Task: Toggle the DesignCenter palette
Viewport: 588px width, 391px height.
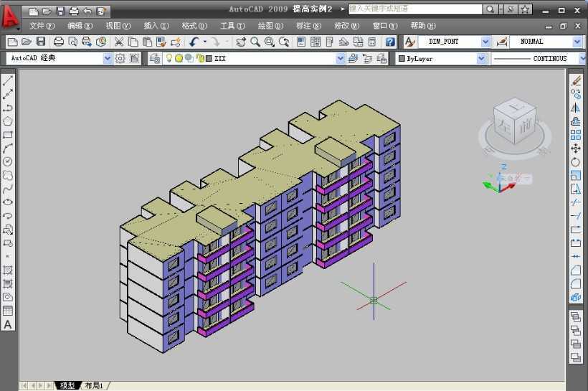Action: (316, 42)
